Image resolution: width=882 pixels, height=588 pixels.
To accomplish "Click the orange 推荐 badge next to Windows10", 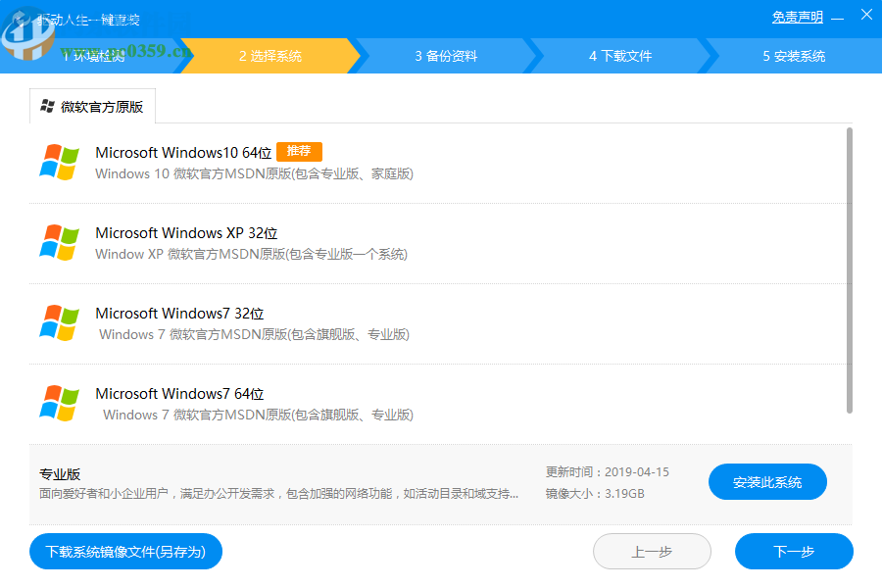I will click(x=299, y=152).
